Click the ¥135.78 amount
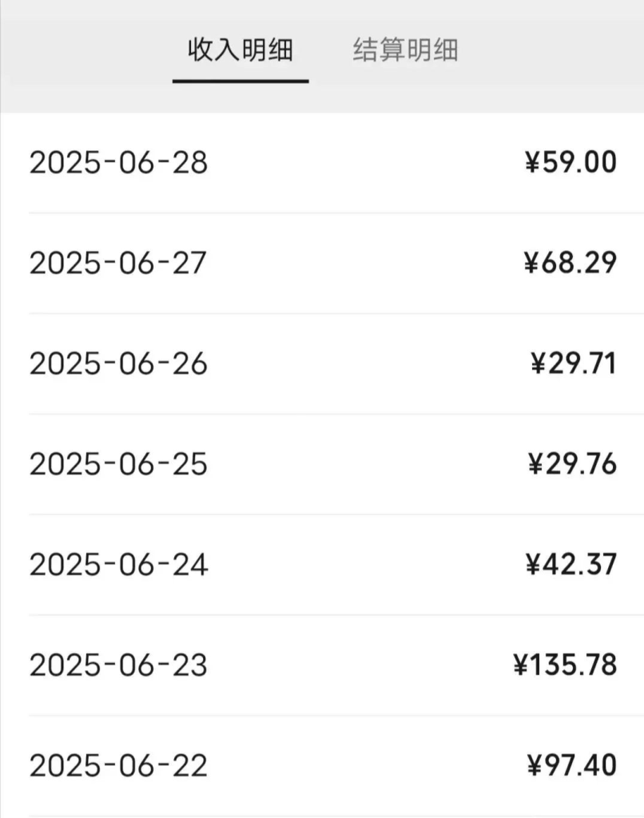 (565, 665)
